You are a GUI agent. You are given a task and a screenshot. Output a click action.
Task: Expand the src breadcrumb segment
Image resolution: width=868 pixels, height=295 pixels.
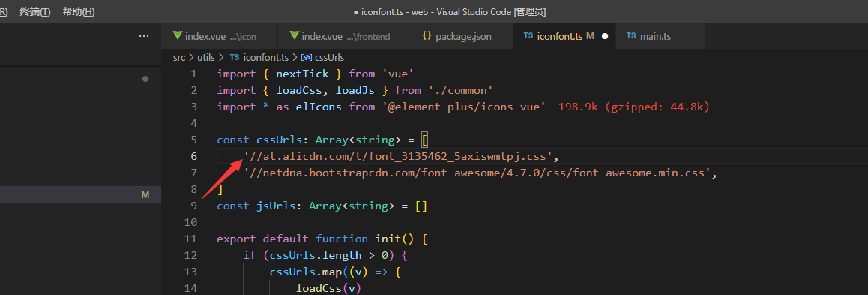click(179, 57)
